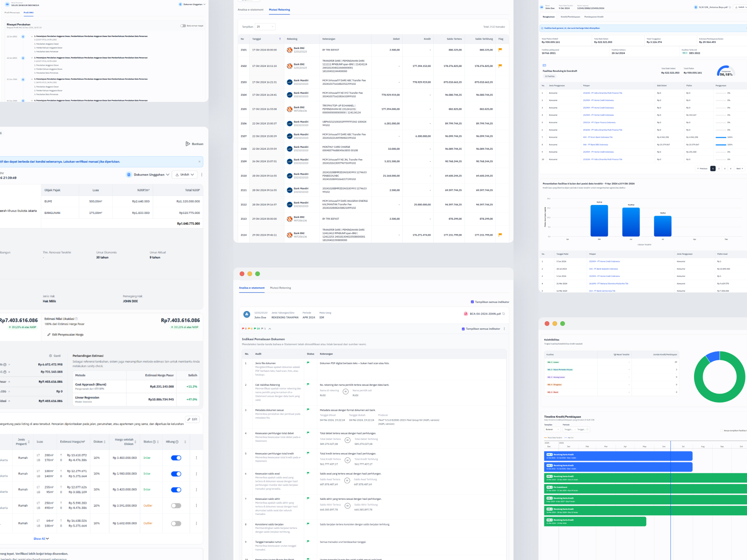This screenshot has width=747, height=560.
Task: Sort listing table by the Diskon column
Action: (x=105, y=442)
